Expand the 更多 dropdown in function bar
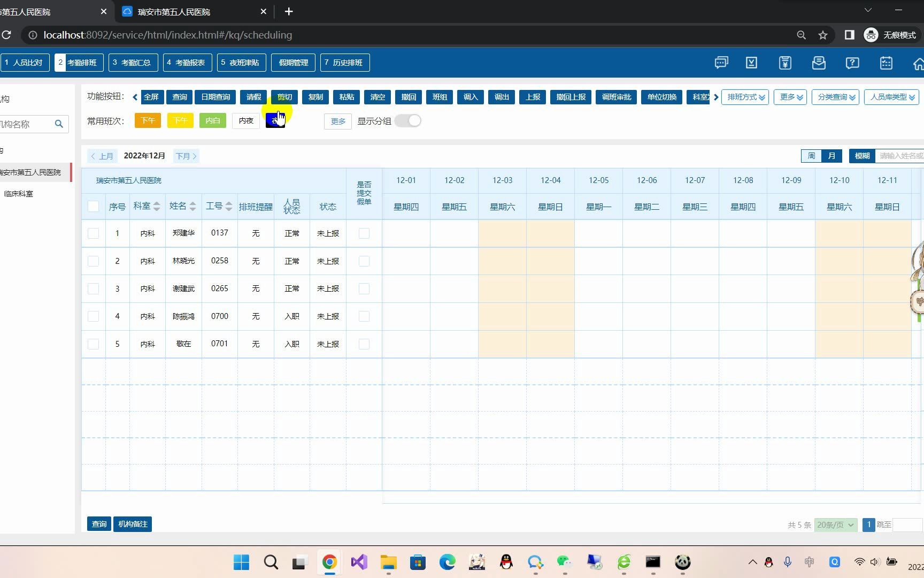 tap(790, 97)
